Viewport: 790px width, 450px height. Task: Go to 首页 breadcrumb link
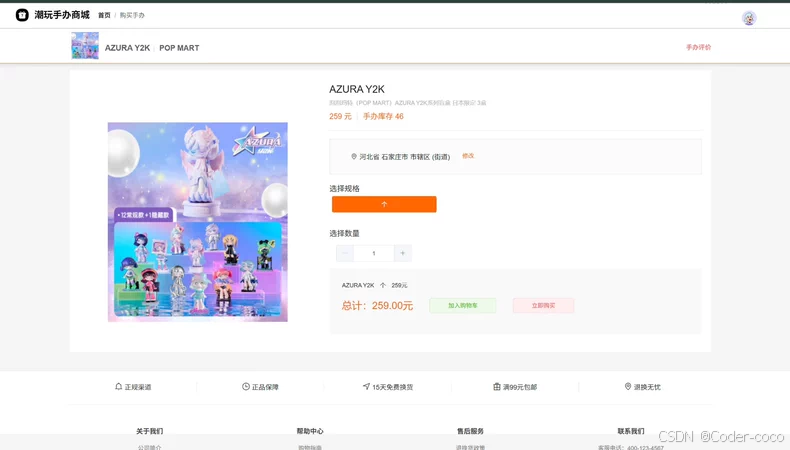point(104,16)
